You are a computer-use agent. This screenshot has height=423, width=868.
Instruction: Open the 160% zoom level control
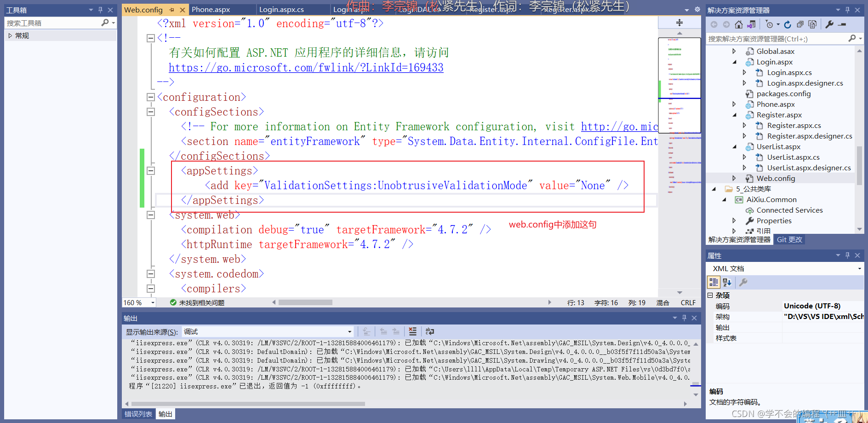click(138, 302)
